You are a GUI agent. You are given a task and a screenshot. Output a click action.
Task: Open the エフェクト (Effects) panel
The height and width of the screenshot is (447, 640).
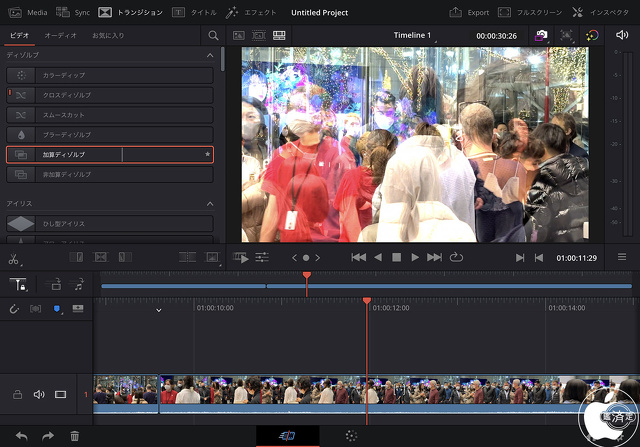[x=247, y=13]
